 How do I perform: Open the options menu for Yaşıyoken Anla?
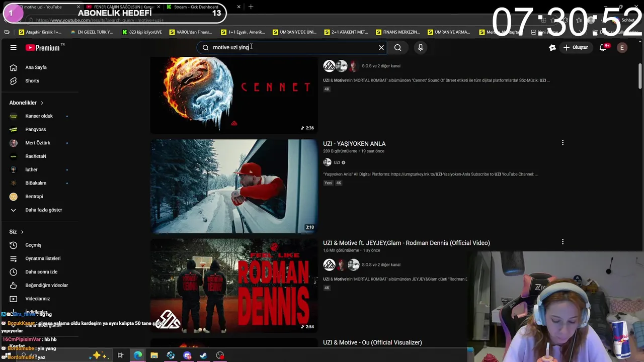(562, 143)
